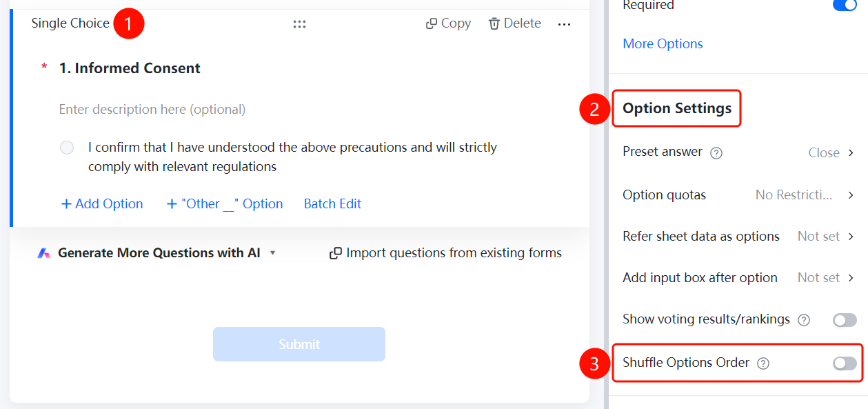This screenshot has width=868, height=409.
Task: Click the Submit button
Action: (299, 344)
